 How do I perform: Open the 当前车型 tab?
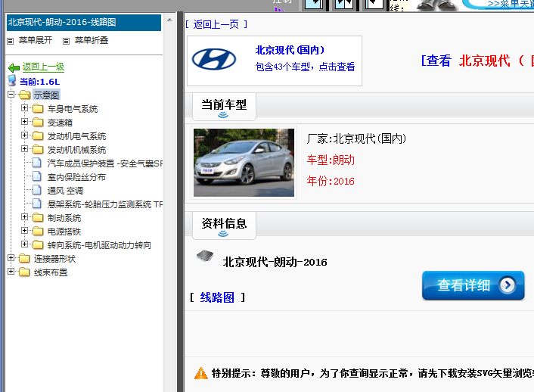tap(224, 107)
